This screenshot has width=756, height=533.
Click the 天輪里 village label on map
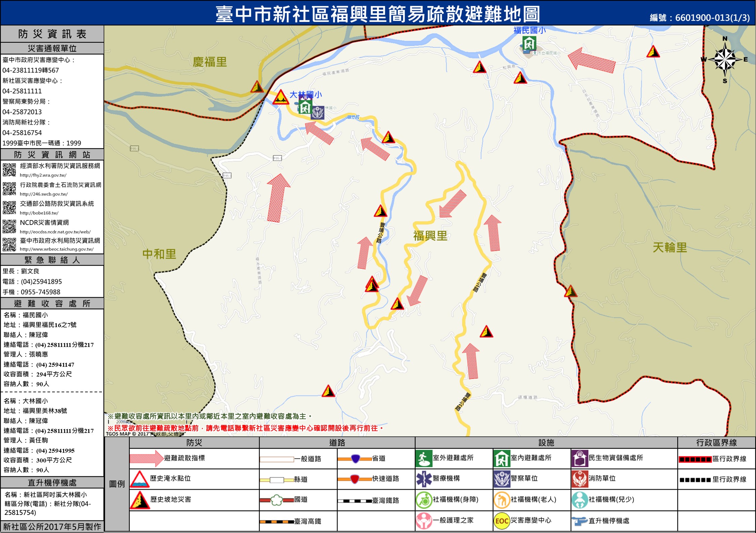coord(670,248)
